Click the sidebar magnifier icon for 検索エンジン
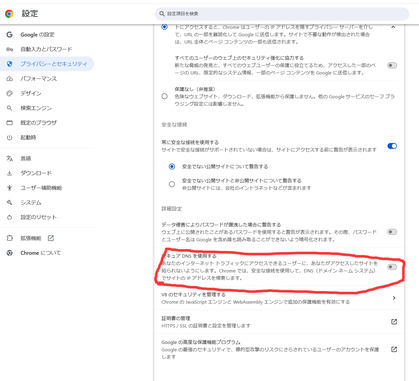419x381 pixels. pos(9,108)
